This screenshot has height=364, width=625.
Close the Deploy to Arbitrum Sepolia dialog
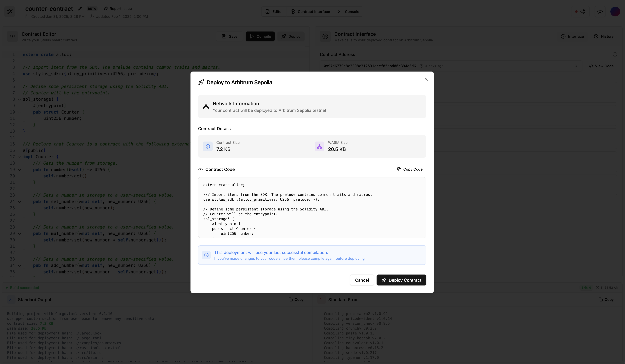coord(426,79)
